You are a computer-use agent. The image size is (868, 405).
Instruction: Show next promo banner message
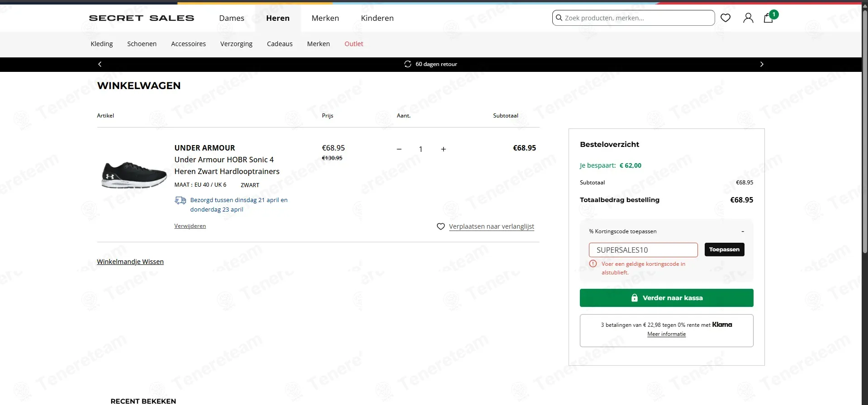pos(762,64)
